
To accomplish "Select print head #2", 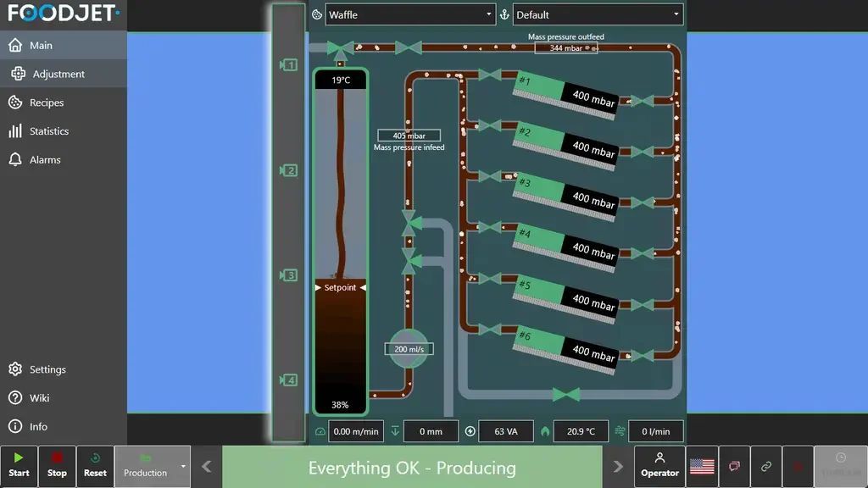I will [565, 146].
